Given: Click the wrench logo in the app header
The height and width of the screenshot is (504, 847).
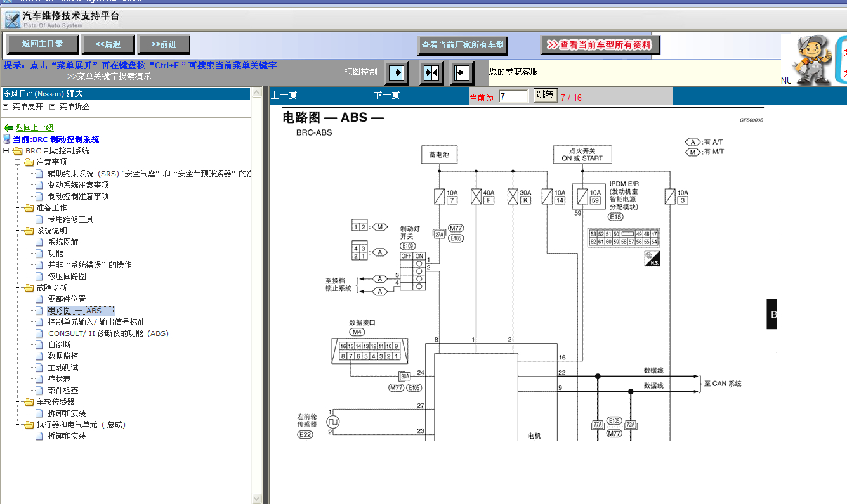Looking at the screenshot, I should coord(12,19).
